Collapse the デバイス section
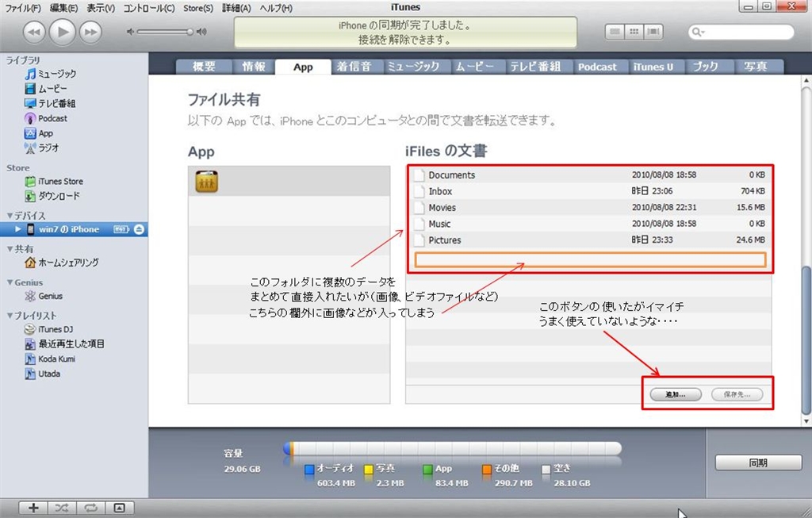812x518 pixels. click(x=10, y=216)
